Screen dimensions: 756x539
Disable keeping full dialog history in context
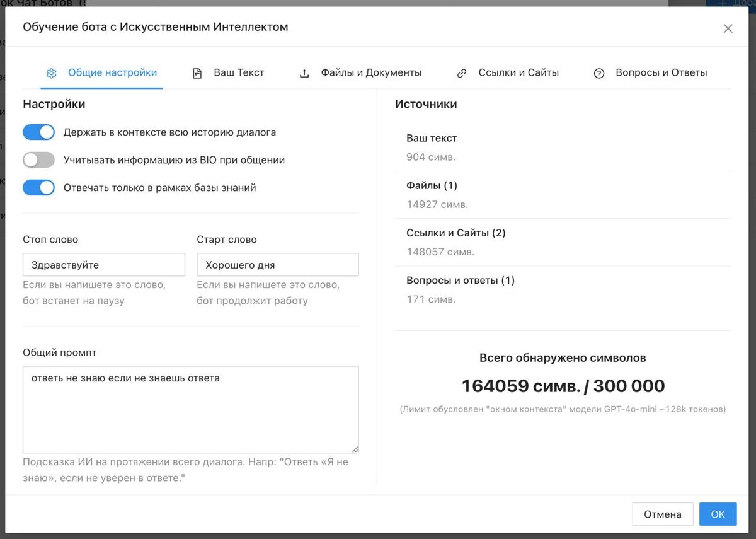39,132
